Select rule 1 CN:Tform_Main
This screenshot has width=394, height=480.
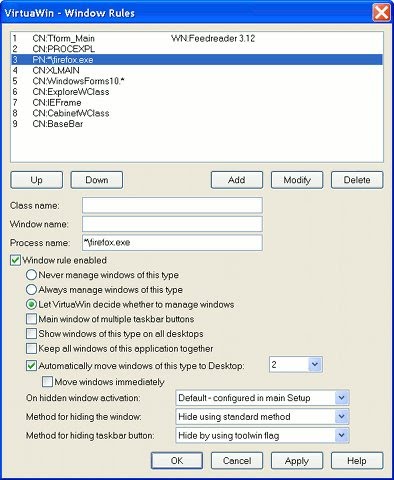click(197, 38)
